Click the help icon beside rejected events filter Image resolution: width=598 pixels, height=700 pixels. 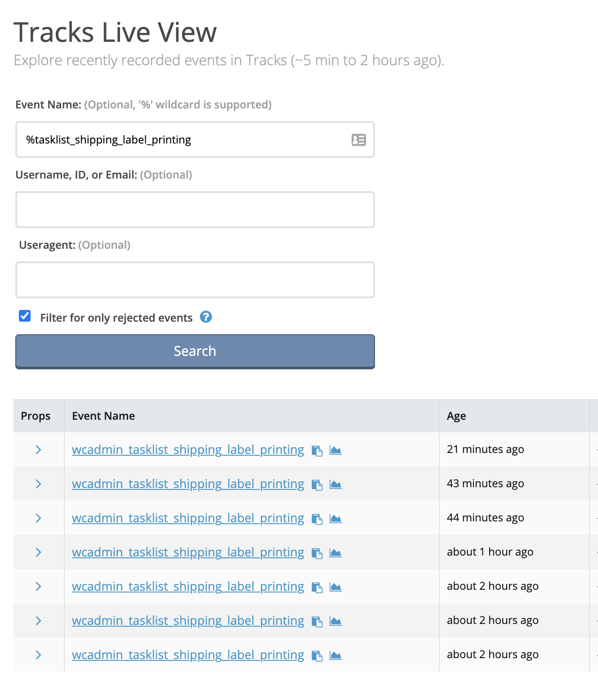point(206,317)
